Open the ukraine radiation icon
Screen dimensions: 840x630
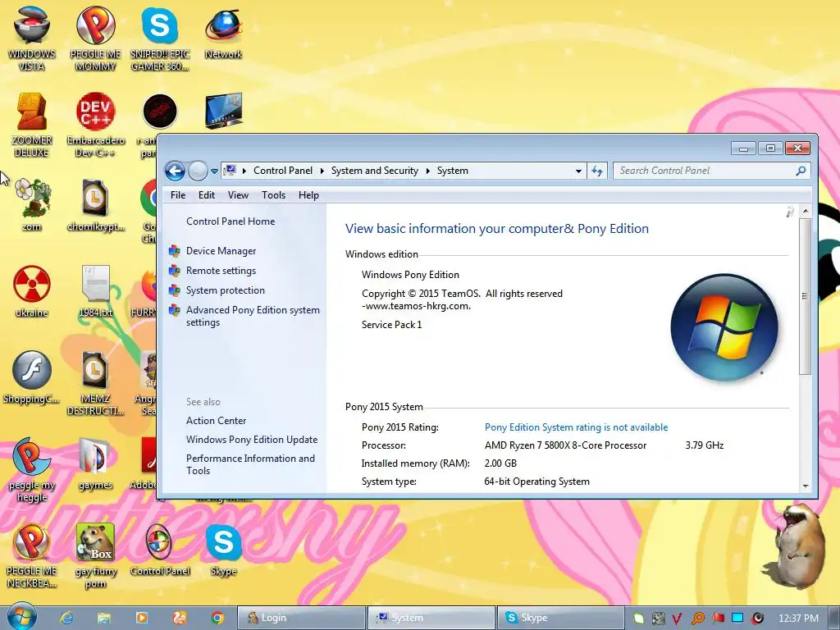(32, 290)
